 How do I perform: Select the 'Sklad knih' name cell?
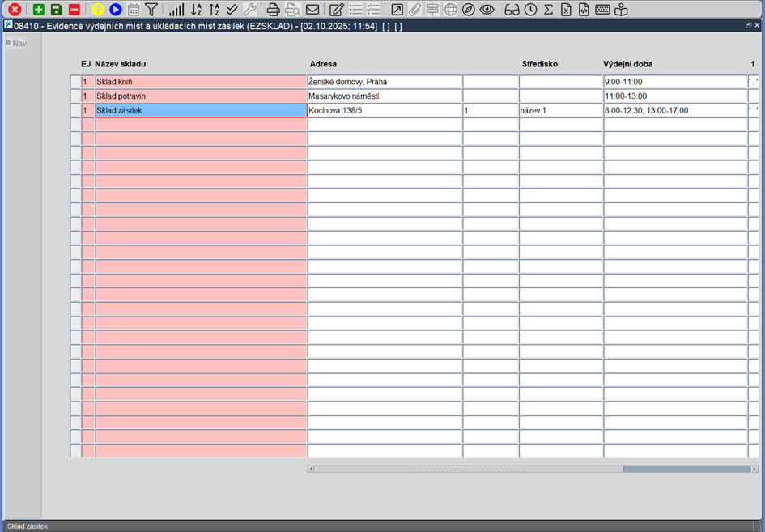click(x=201, y=82)
